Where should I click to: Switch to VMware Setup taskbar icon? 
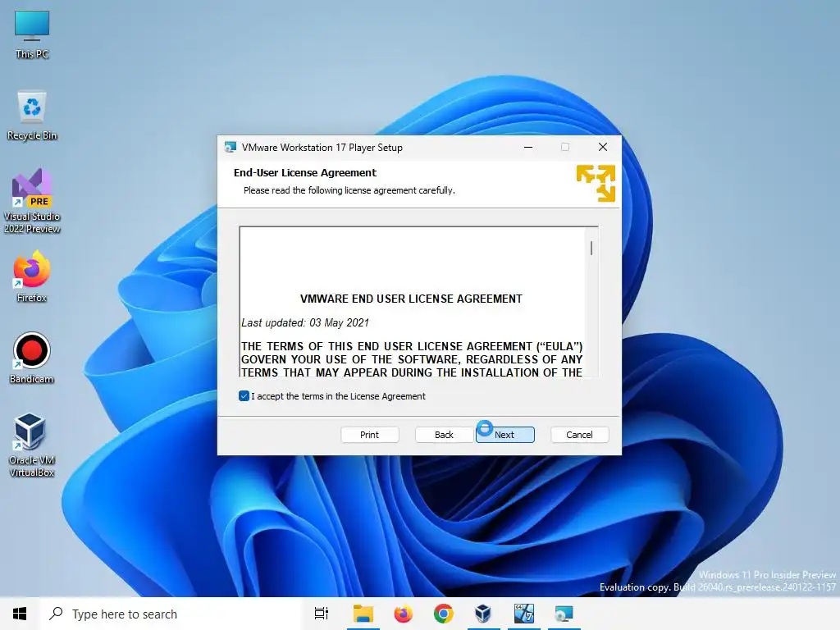point(564,614)
